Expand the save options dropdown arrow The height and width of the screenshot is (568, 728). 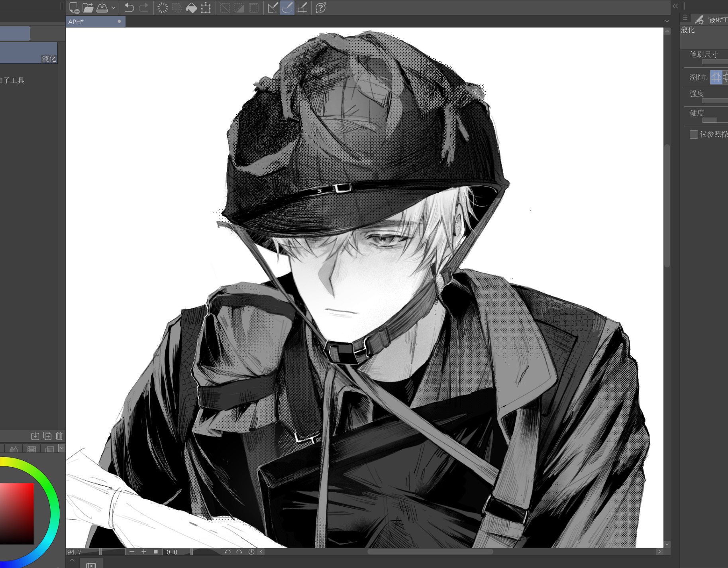(x=113, y=8)
